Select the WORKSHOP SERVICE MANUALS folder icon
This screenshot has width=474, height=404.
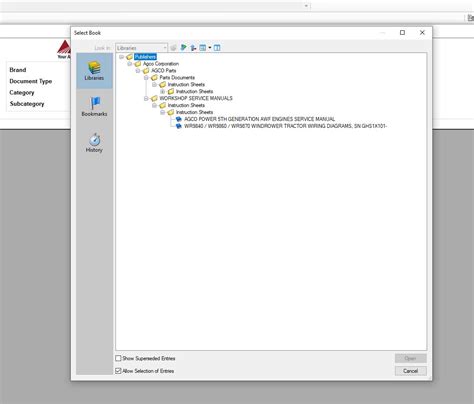154,98
